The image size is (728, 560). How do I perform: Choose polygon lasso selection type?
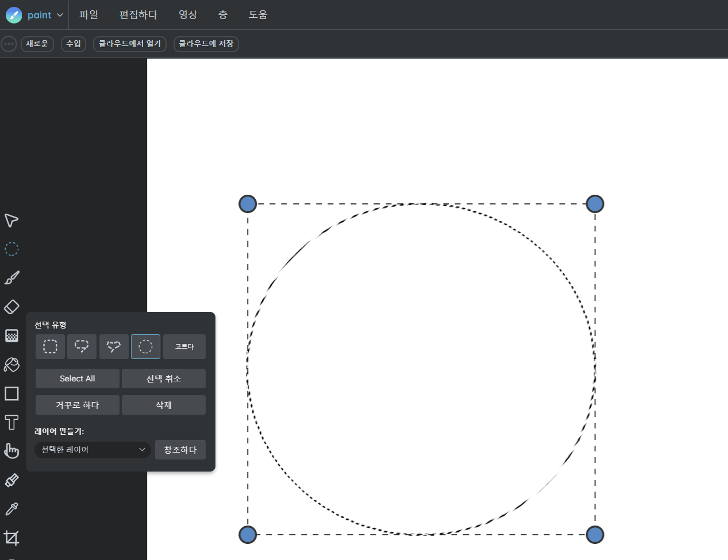click(114, 346)
